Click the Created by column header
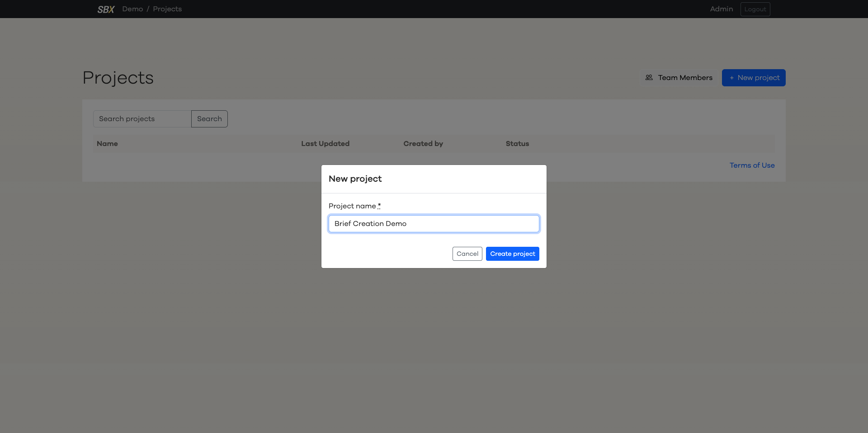Screen dimensions: 868x433 click(x=423, y=144)
